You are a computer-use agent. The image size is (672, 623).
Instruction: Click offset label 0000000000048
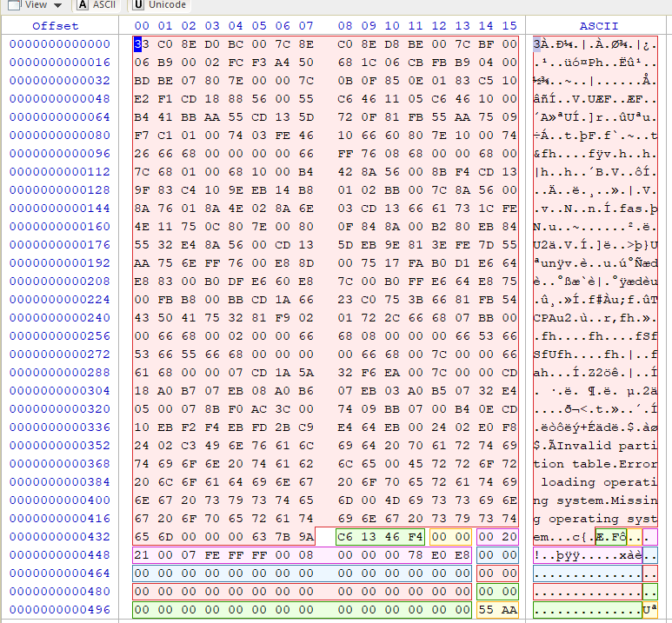(60, 99)
